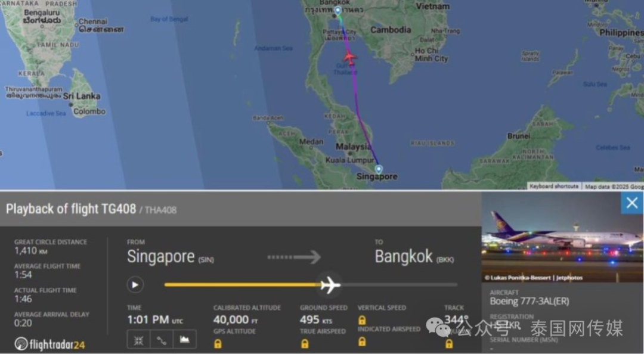Click the indicated airspeed lock icon
Image resolution: width=644 pixels, height=354 pixels.
362,341
